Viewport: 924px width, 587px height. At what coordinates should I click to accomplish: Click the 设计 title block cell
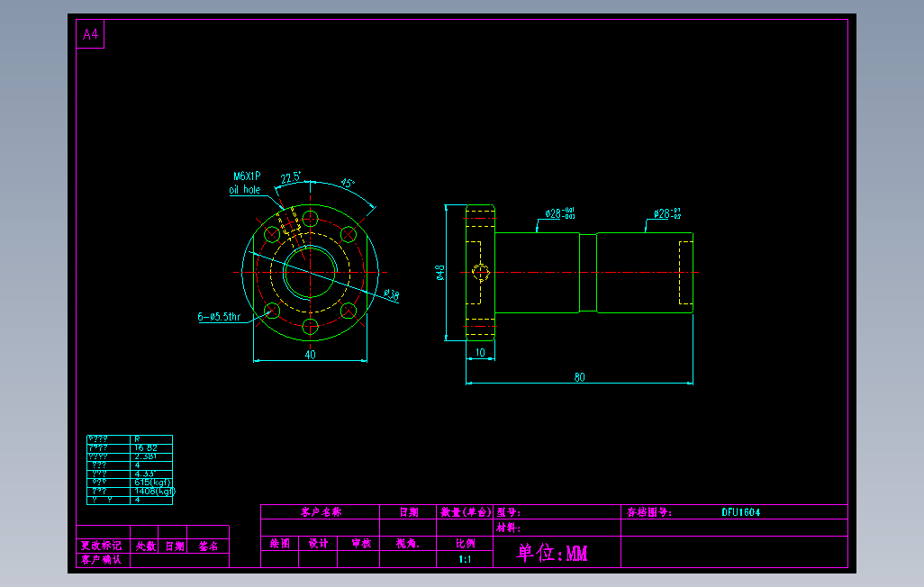coord(318,544)
